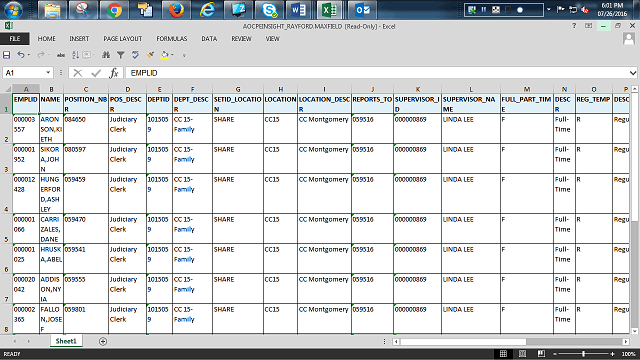Switch to Normal view in status bar
The height and width of the screenshot is (360, 640).
click(503, 353)
